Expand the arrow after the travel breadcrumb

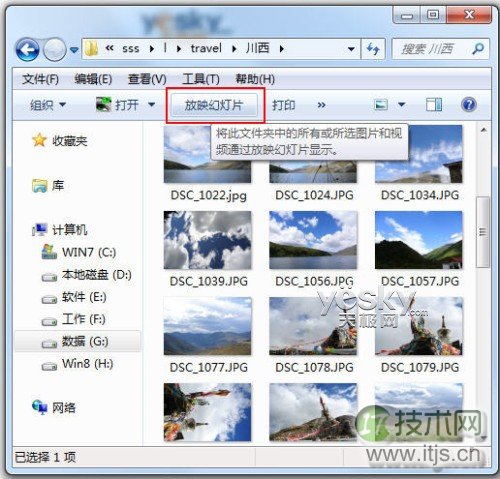coord(234,49)
